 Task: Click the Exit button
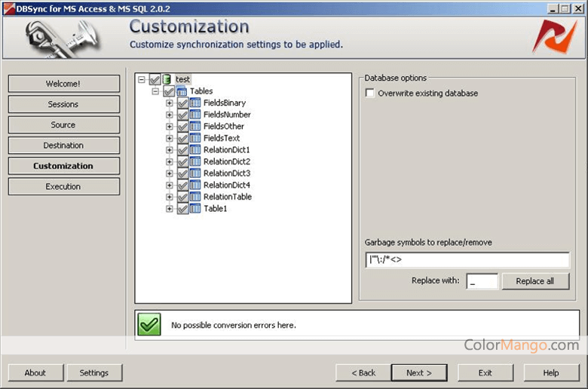[485, 373]
